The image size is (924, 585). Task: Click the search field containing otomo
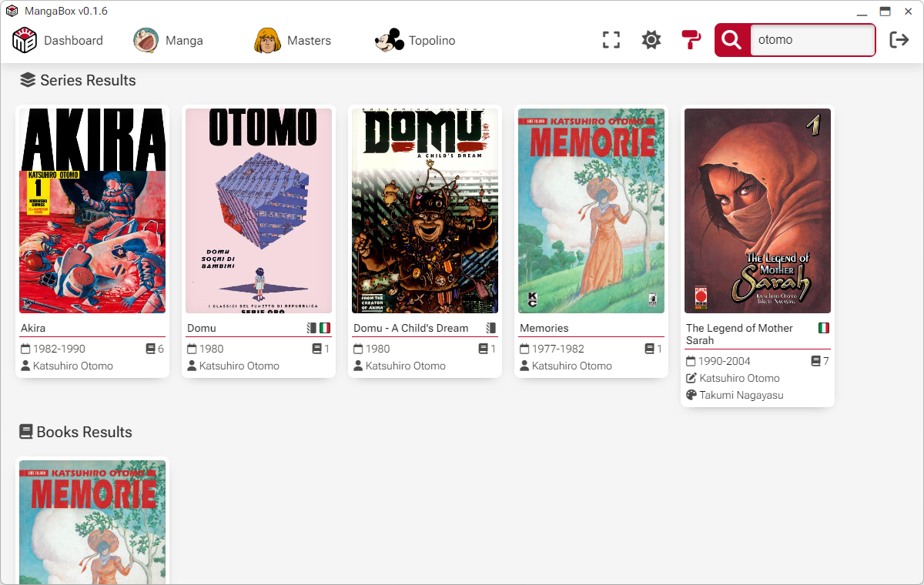tap(812, 40)
